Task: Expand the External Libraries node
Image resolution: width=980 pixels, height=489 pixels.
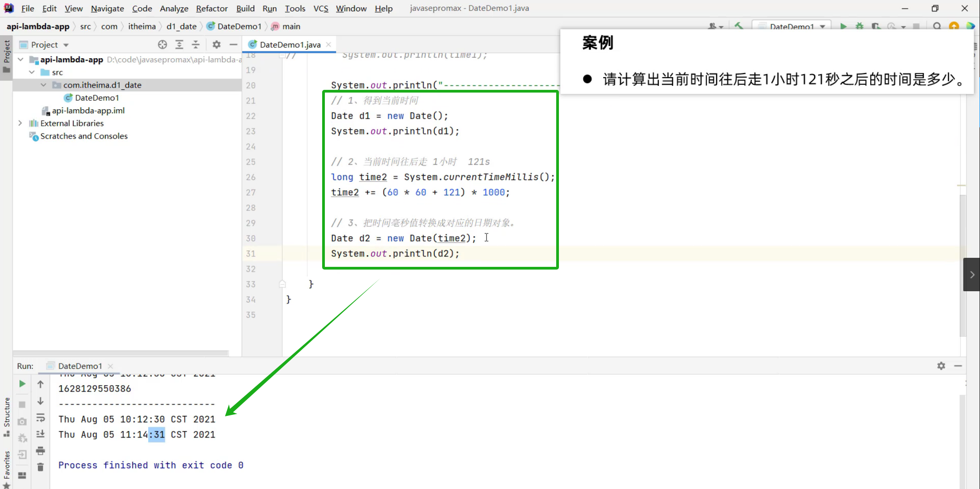Action: click(20, 123)
